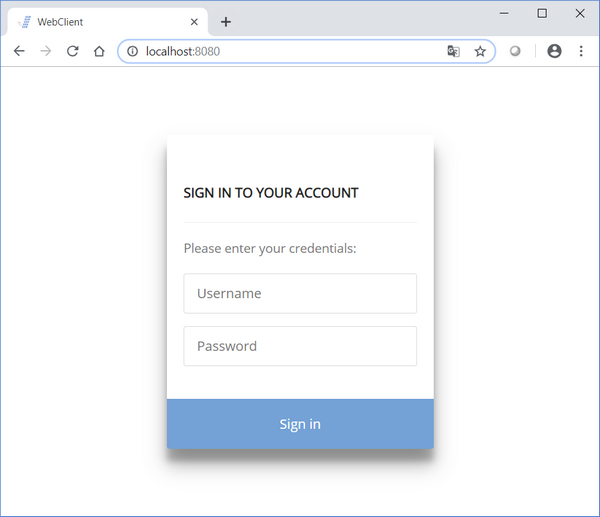Viewport: 600px width, 517px height.
Task: Open the browser home page icon
Action: pos(99,51)
